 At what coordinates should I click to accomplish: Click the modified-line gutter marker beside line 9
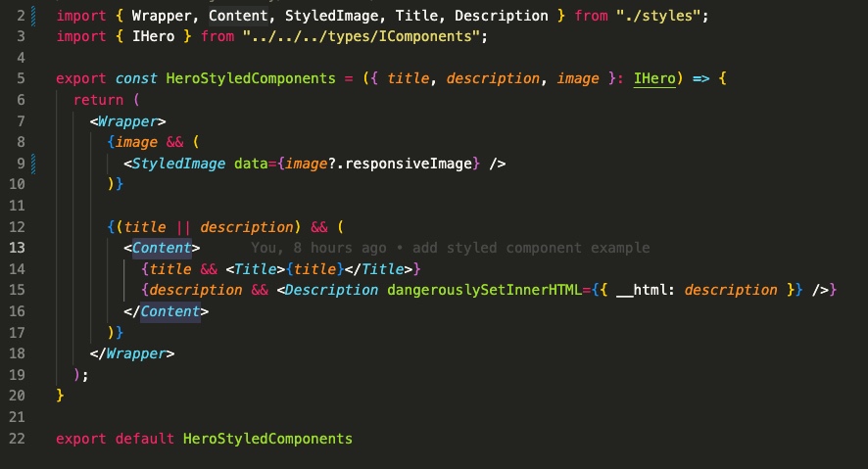click(x=33, y=164)
